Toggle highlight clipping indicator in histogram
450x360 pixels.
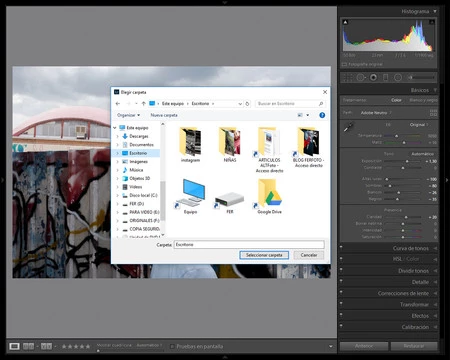(x=431, y=22)
